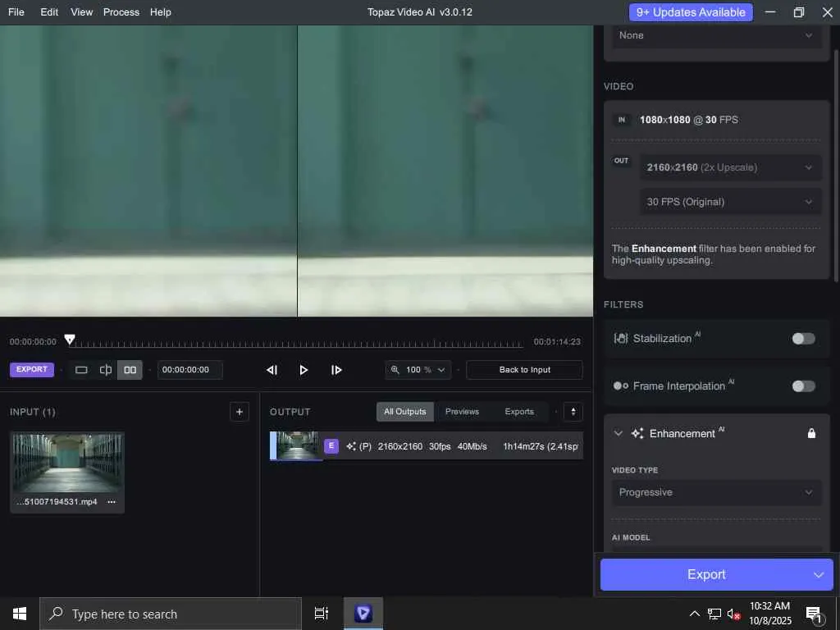Step forward one frame
The width and height of the screenshot is (840, 630).
(336, 370)
